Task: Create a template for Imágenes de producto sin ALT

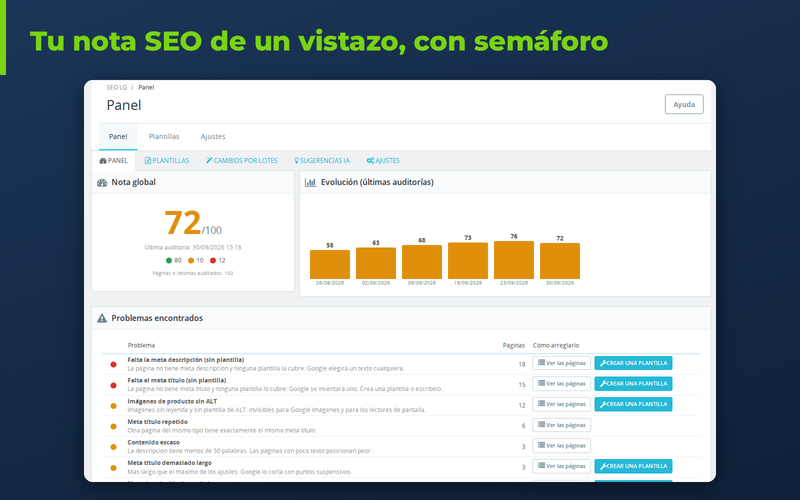Action: tap(633, 404)
